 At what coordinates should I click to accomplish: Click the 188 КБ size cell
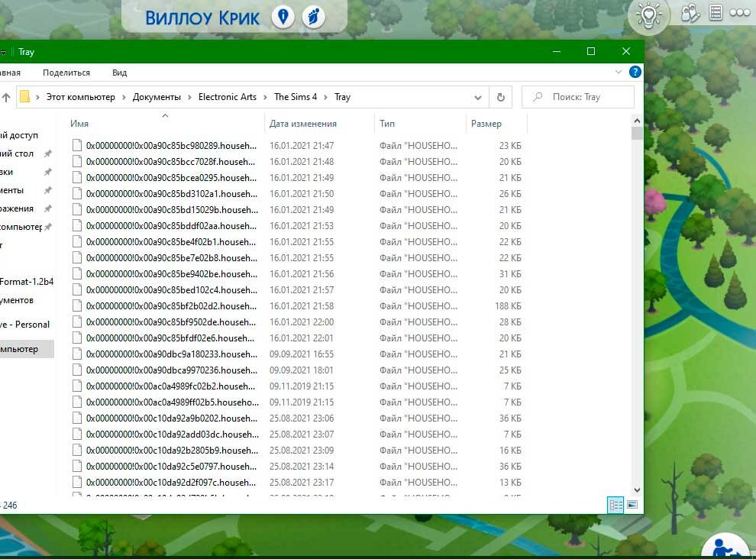[x=508, y=305]
